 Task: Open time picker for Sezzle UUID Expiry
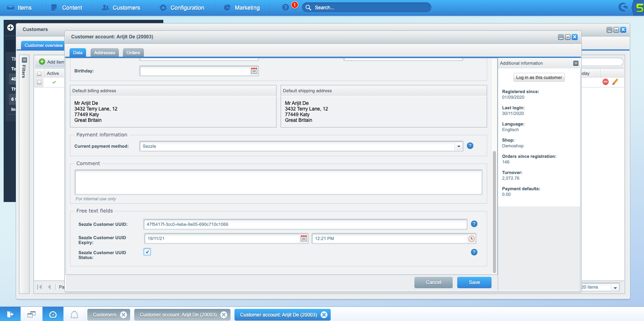coord(471,238)
